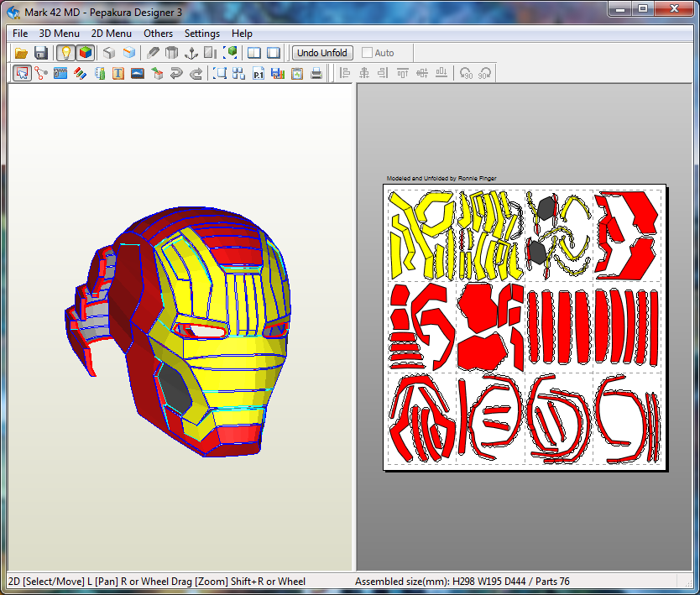Select the orange T text input tool
Screen dimensions: 700x595
point(118,73)
